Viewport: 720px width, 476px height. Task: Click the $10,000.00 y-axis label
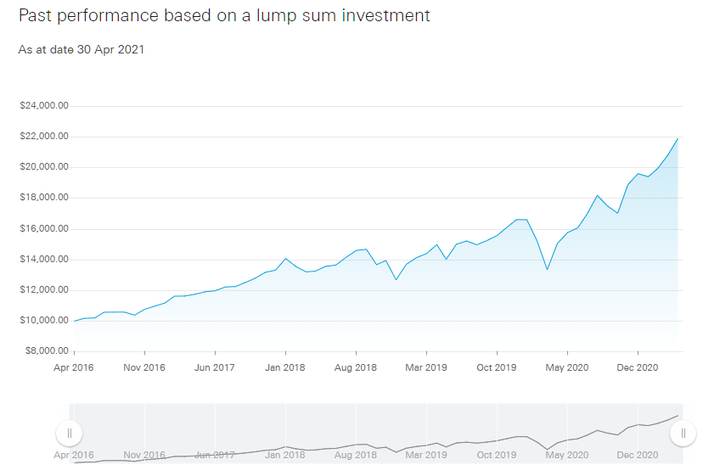(44, 320)
